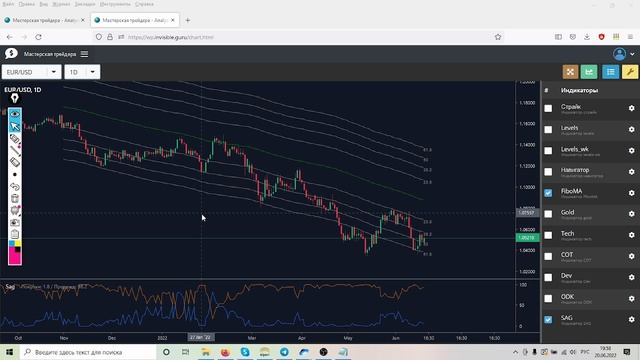Open the hamburger menu beside site title
Viewport: 640px width, 360px height.
[84, 54]
